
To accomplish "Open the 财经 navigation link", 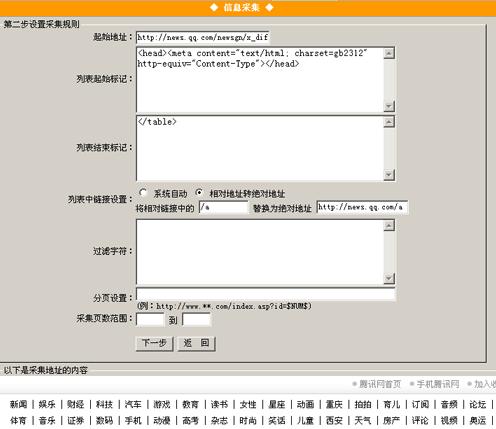I will click(x=76, y=404).
